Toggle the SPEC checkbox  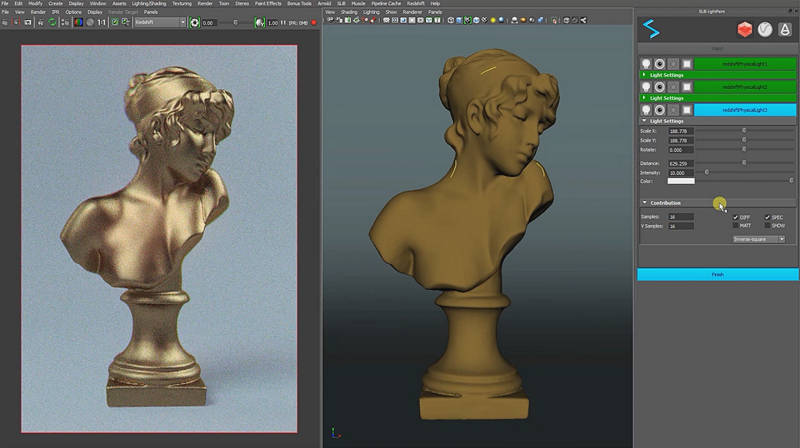(768, 217)
